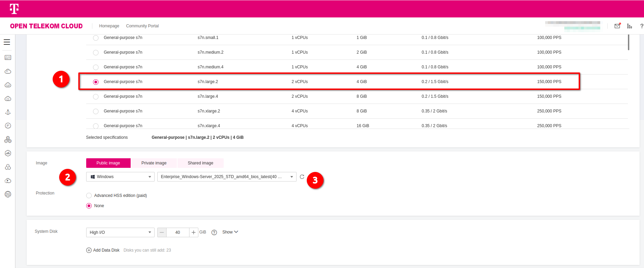Viewport: 644px width, 268px height.
Task: Select the s7n.large.4 flavor radio button
Action: (x=96, y=97)
